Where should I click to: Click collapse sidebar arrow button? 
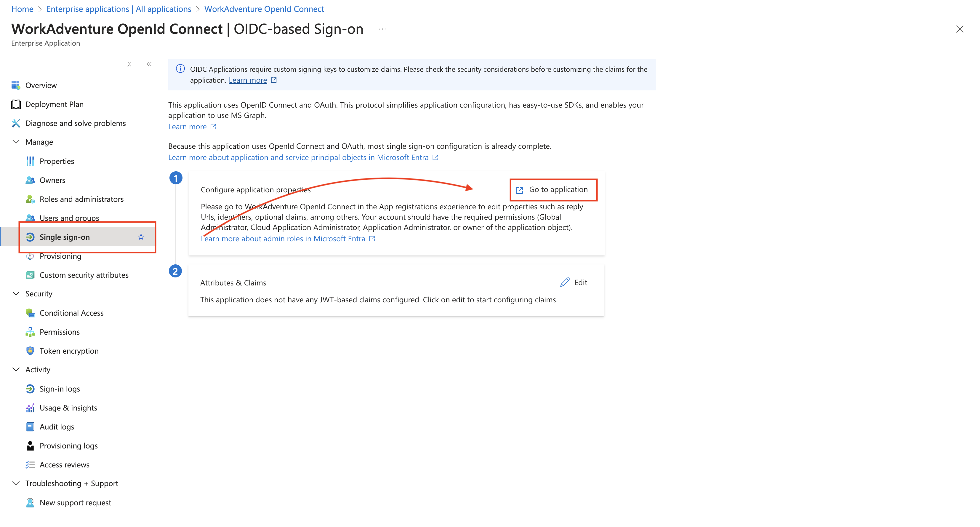tap(149, 64)
